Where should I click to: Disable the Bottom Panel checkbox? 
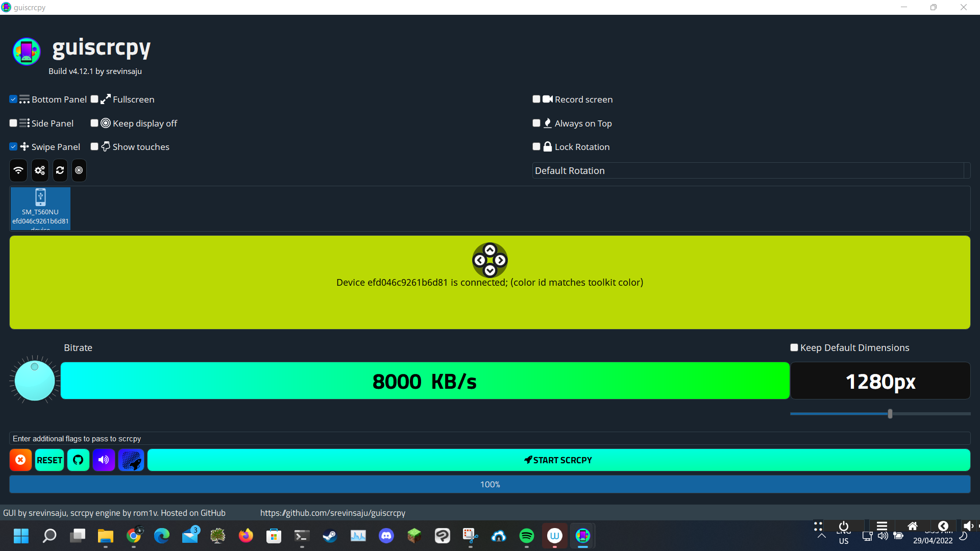tap(13, 99)
